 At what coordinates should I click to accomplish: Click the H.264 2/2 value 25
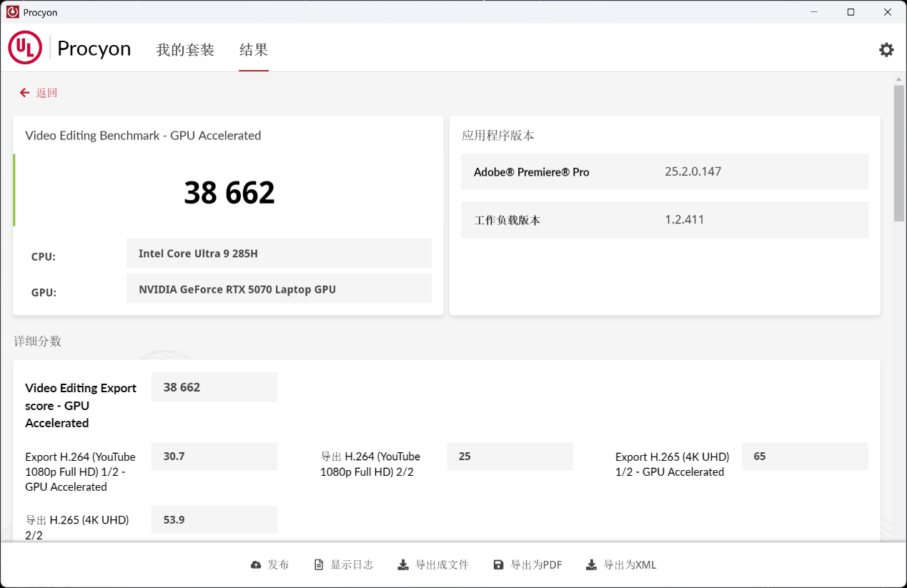[x=510, y=456]
